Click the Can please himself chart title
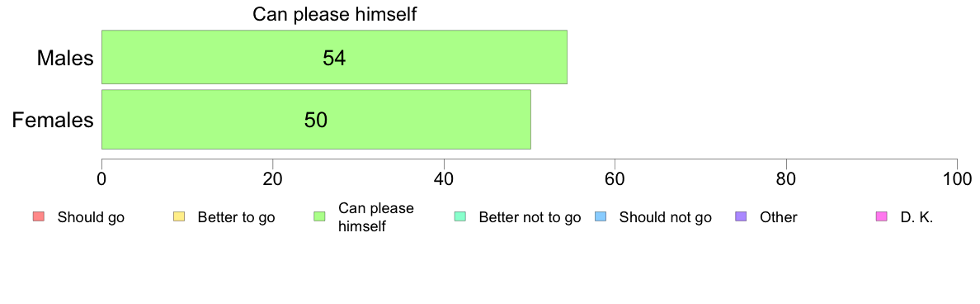Viewport: 980px width, 304px height. 334,14
